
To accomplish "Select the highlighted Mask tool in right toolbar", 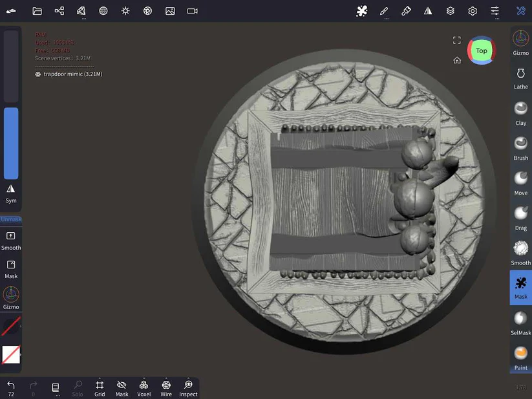I will [x=520, y=288].
